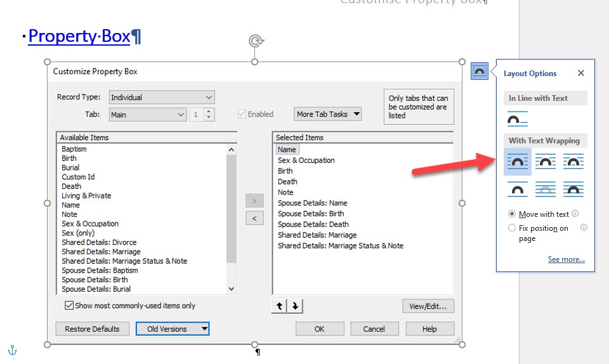This screenshot has height=364, width=609.
Task: Click the In Line with Text section header
Action: coord(546,98)
